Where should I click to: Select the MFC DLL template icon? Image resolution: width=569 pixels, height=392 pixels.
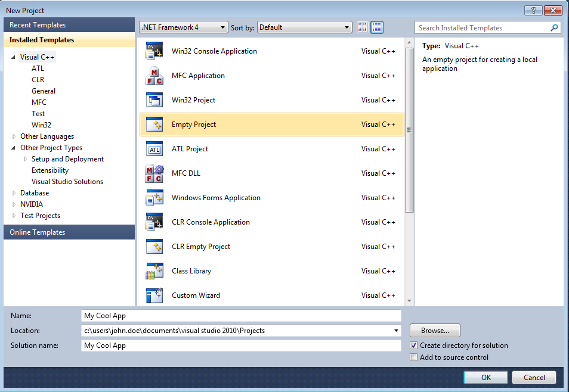pos(154,174)
